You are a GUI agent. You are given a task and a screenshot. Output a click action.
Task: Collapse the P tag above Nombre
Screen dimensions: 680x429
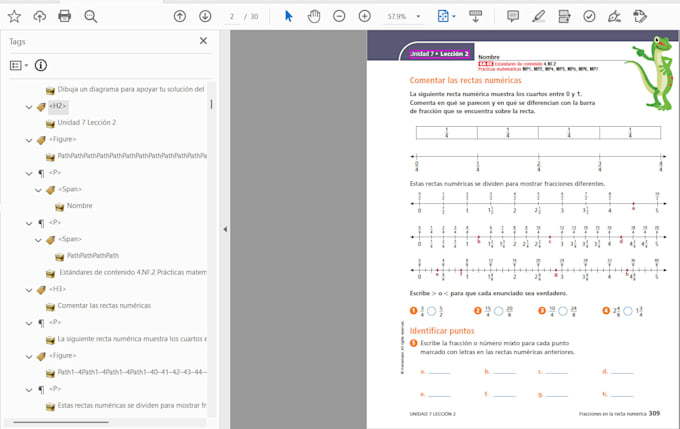point(29,174)
